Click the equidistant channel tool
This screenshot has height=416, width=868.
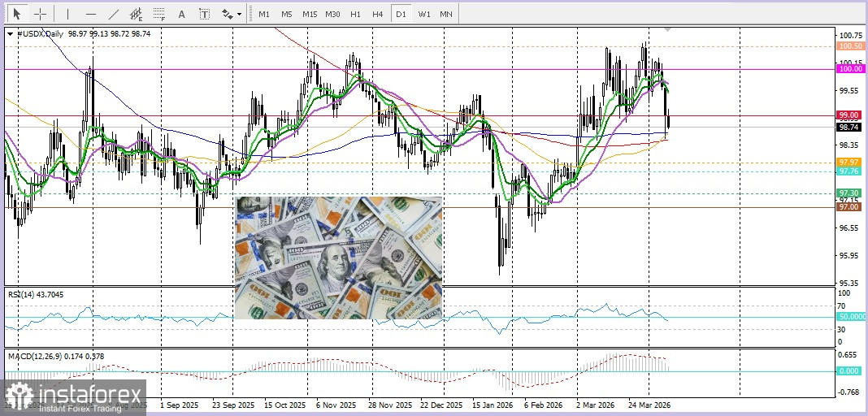(x=137, y=14)
